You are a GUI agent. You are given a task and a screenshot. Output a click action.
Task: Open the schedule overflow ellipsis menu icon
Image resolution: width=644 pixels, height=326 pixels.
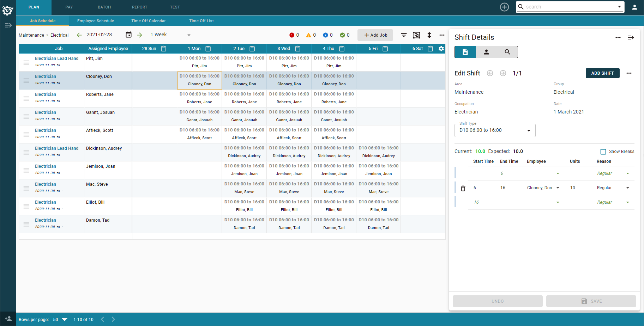(442, 35)
